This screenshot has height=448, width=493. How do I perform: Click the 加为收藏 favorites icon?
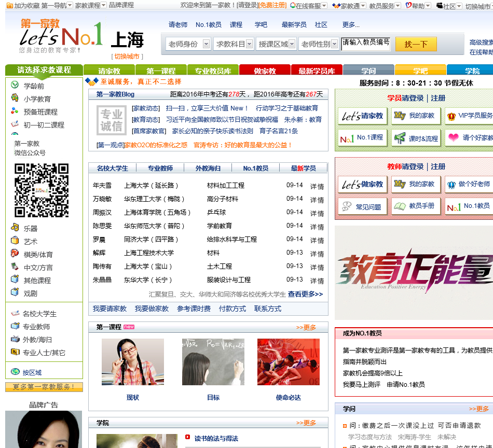tap(10, 5)
